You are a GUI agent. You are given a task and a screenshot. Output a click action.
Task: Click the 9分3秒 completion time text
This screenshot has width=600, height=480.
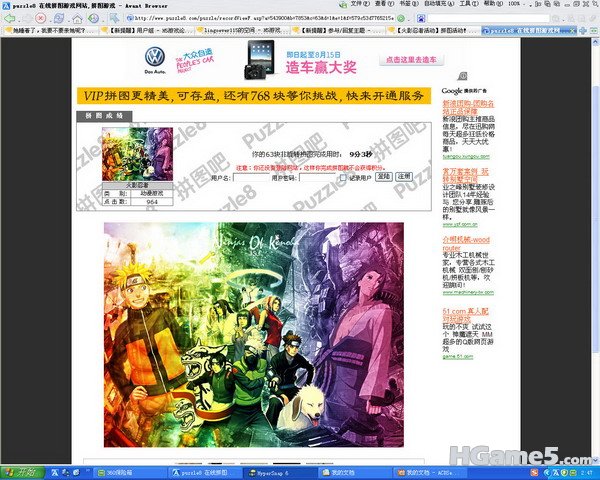tap(361, 154)
